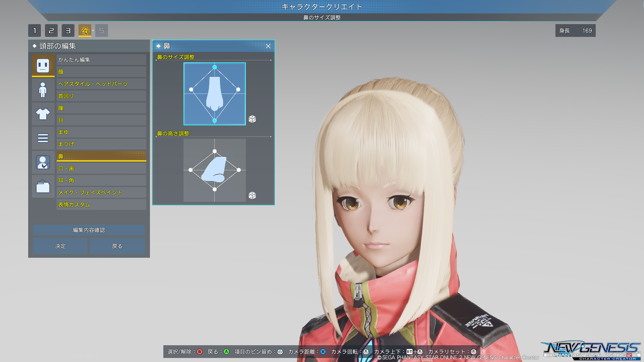Select the body figure icon category
The height and width of the screenshot is (362, 644).
(43, 89)
